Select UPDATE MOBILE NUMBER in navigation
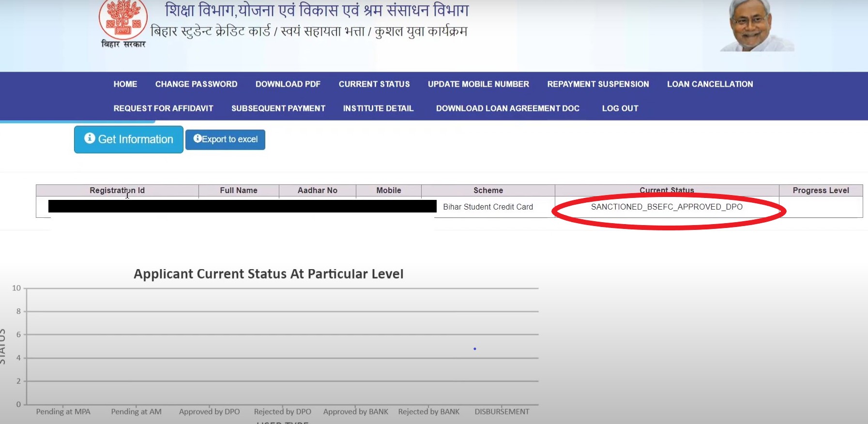The image size is (868, 424). 478,84
